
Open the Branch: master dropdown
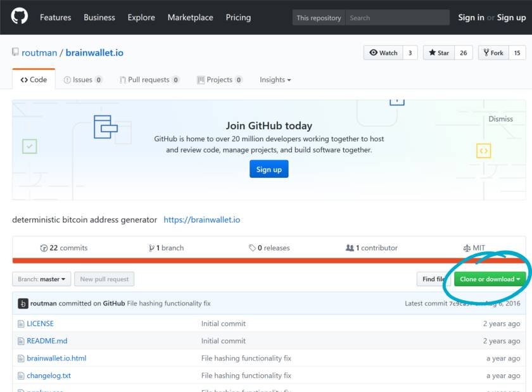click(41, 279)
